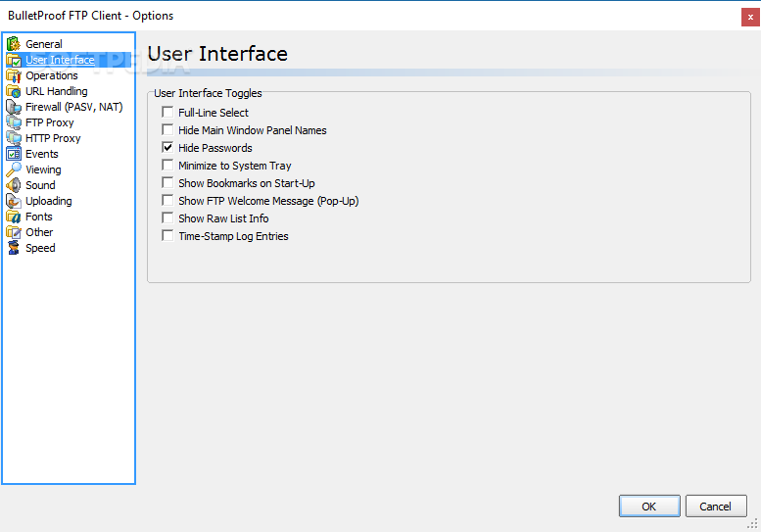The image size is (761, 532).
Task: Select HTTP Proxy in the sidebar
Action: tap(53, 138)
